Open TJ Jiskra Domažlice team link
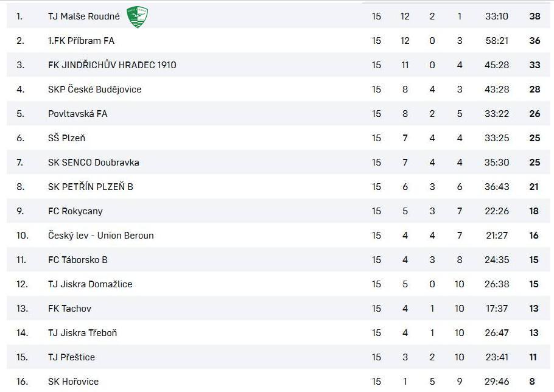This screenshot has width=554, height=392. tap(90, 284)
